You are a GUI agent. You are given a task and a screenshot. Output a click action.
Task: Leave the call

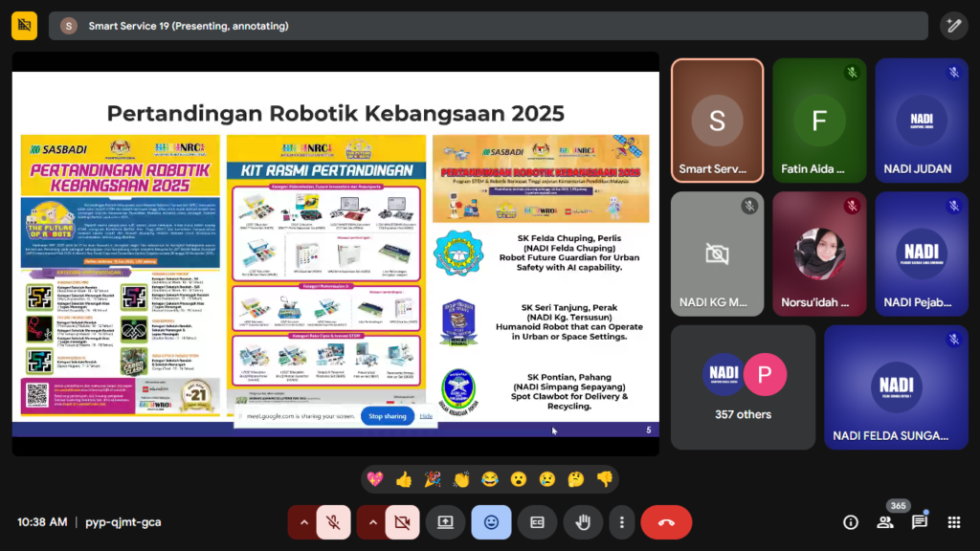[x=666, y=522]
